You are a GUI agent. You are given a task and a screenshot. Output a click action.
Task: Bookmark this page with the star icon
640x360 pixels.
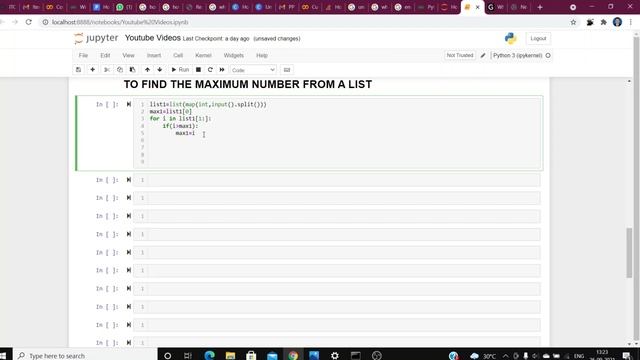[573, 22]
